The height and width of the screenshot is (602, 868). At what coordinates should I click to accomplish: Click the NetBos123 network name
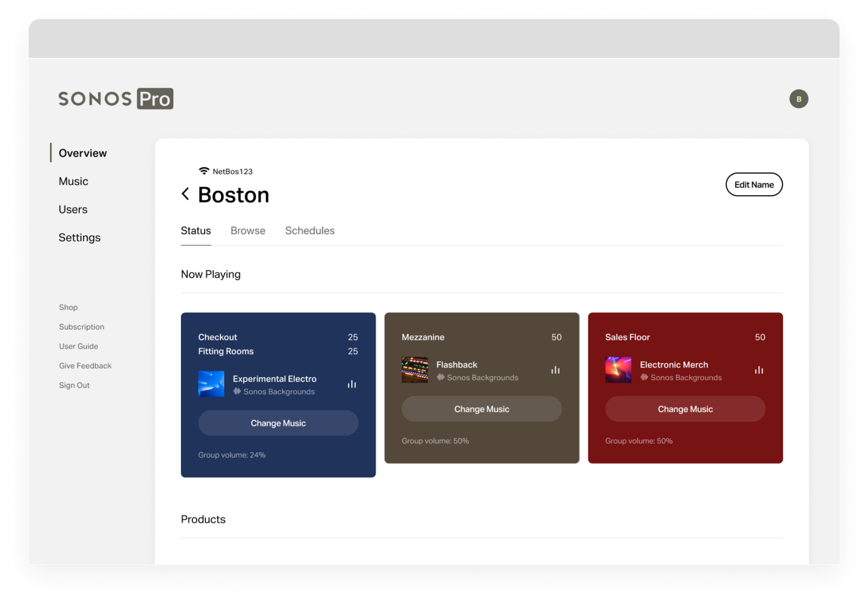click(x=233, y=172)
